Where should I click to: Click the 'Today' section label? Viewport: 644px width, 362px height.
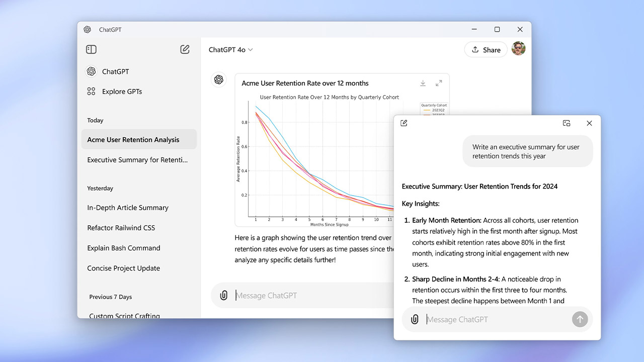click(95, 121)
